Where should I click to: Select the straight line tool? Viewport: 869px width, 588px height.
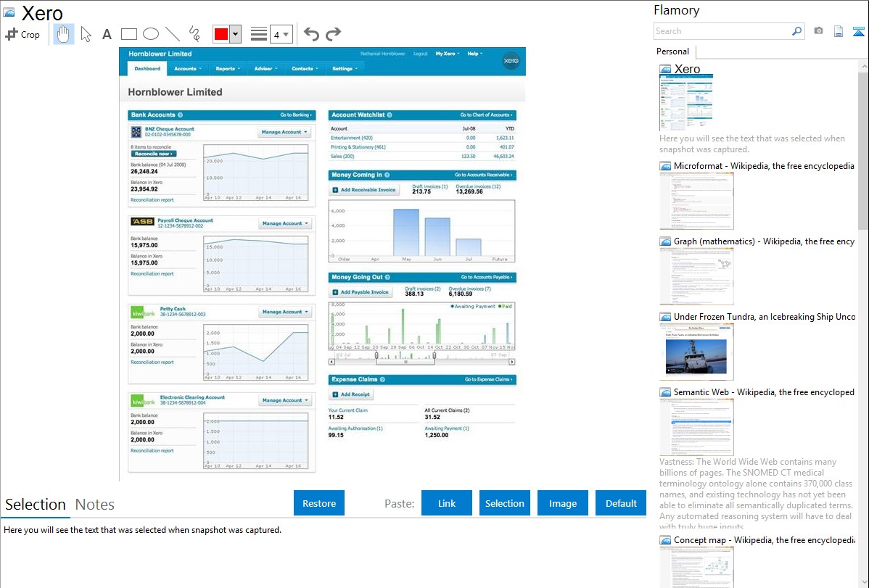pyautogui.click(x=173, y=34)
